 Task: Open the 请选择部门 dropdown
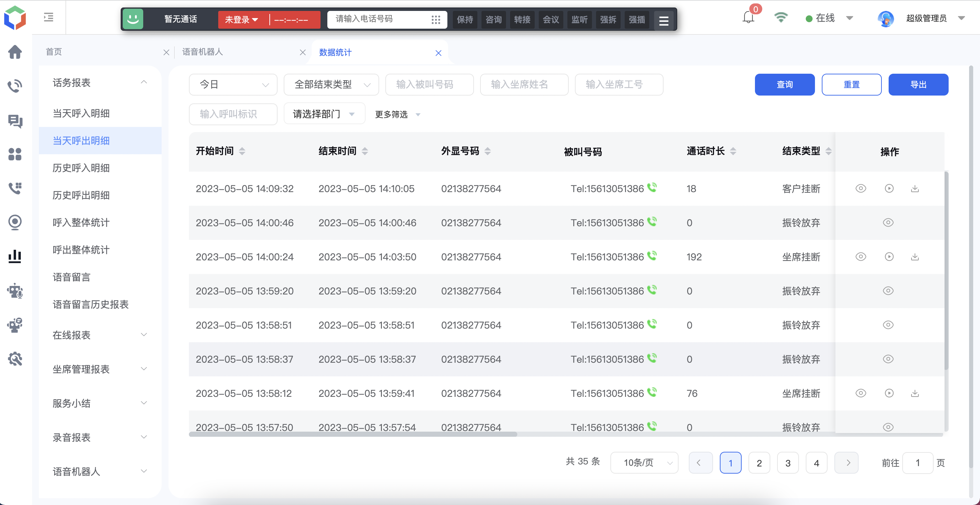[x=324, y=114]
